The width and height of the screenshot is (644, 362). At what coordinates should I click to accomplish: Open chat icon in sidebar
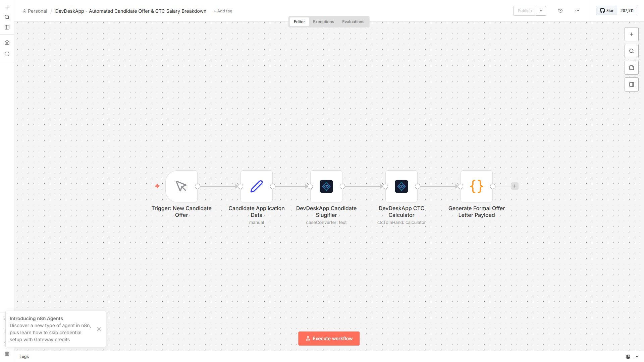(7, 54)
